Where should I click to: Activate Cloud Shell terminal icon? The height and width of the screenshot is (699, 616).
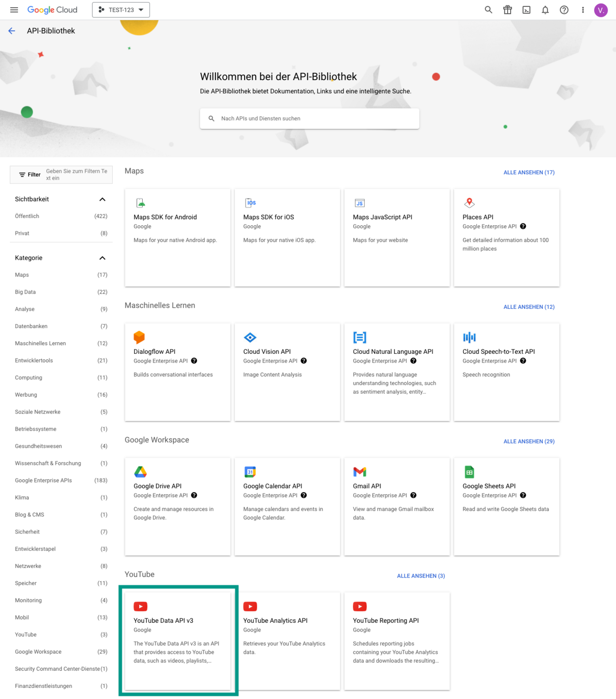coord(526,10)
